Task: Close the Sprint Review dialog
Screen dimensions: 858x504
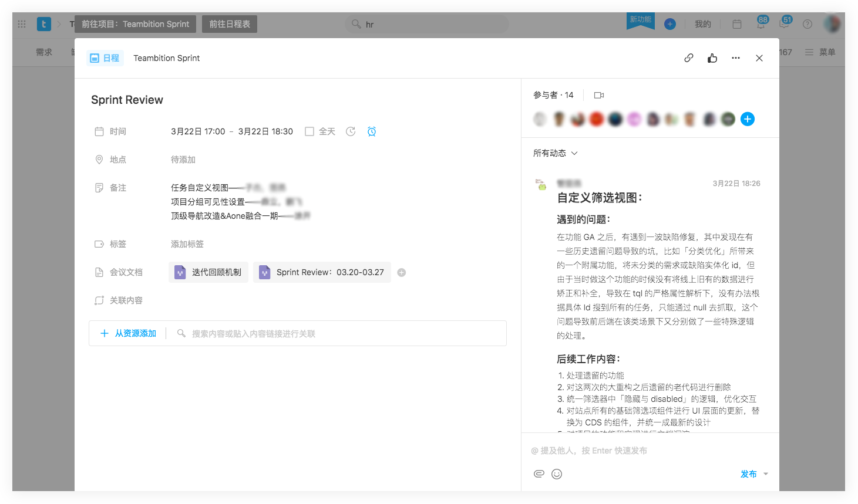Action: point(759,58)
